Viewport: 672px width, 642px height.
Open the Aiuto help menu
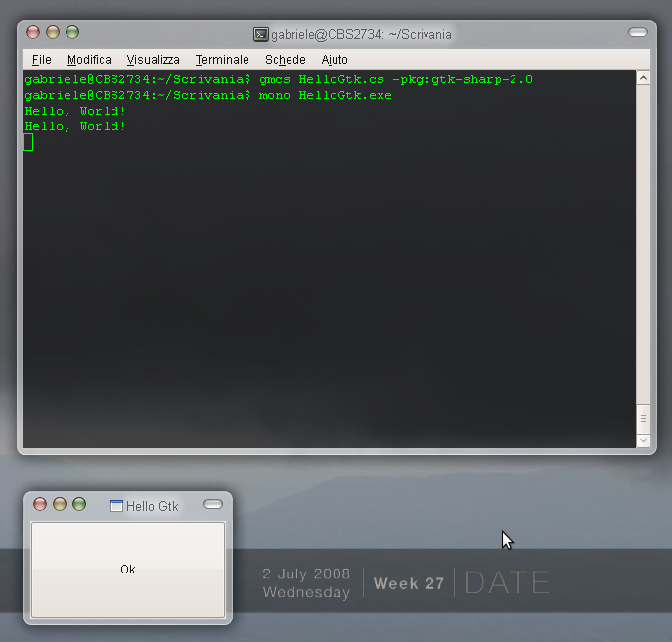[x=335, y=60]
